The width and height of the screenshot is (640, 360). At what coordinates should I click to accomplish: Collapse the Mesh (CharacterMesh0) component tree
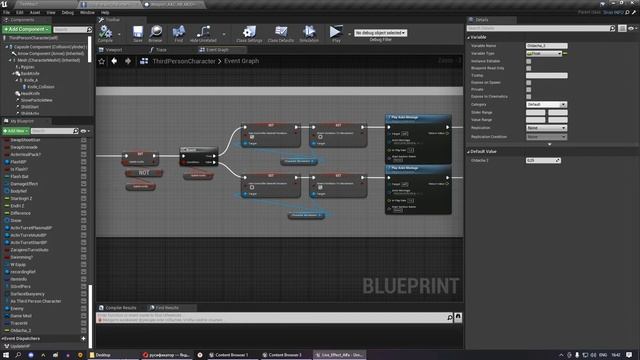[10, 60]
